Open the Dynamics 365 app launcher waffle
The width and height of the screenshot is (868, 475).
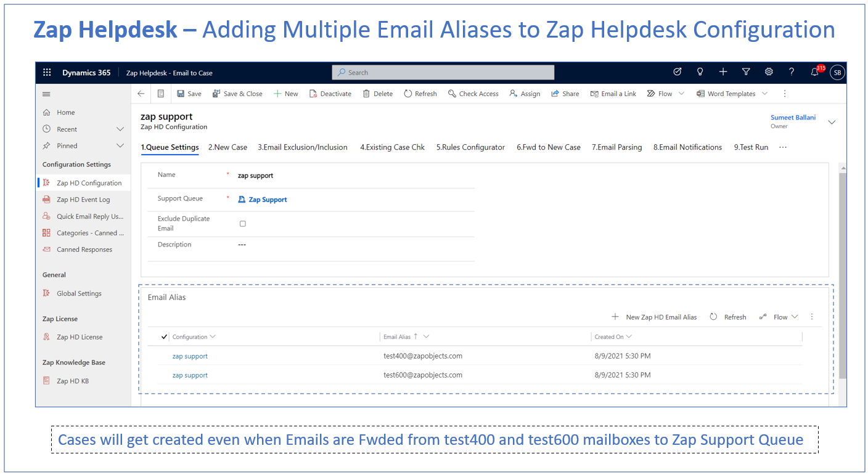47,73
